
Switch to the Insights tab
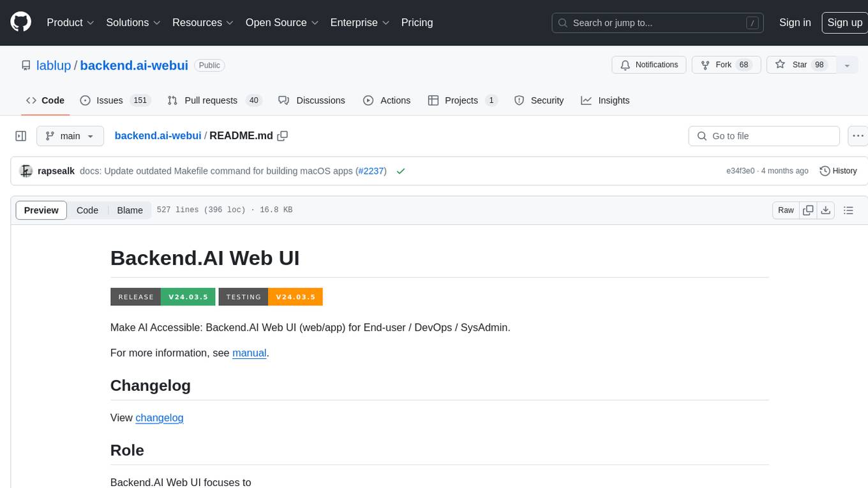point(605,100)
